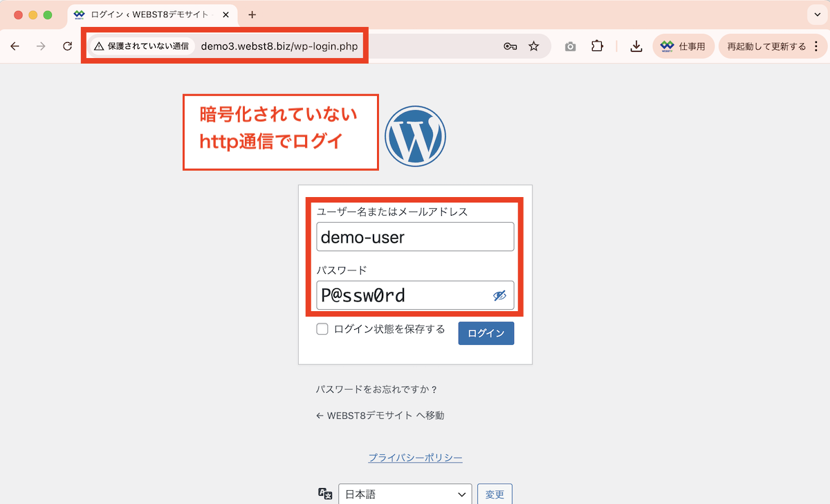Click the camera screenshot icon in address bar
Image resolution: width=830 pixels, height=504 pixels.
(x=570, y=46)
